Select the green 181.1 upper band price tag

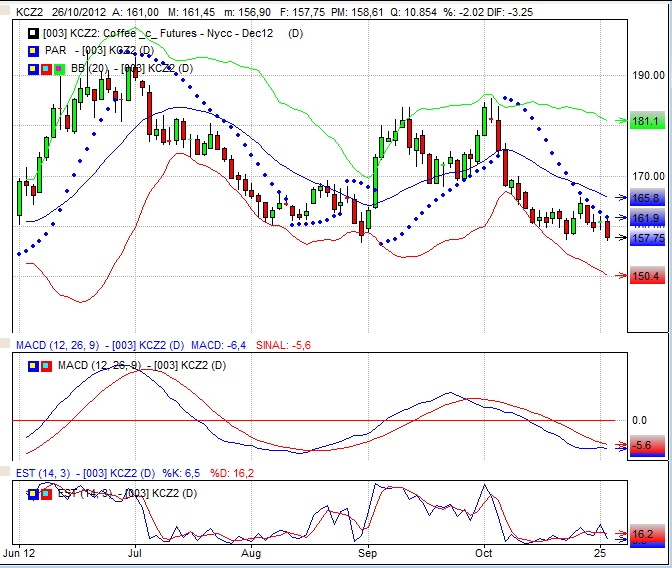[647, 121]
